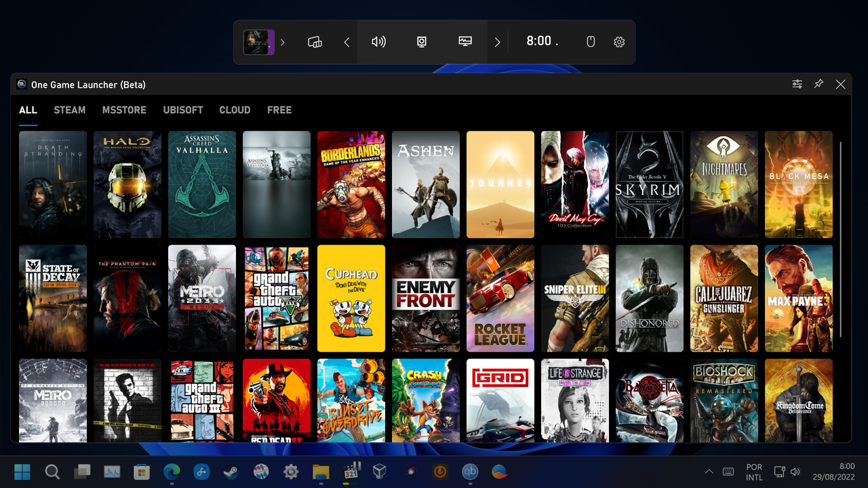Open Microsoft Store from taskbar

(x=142, y=472)
